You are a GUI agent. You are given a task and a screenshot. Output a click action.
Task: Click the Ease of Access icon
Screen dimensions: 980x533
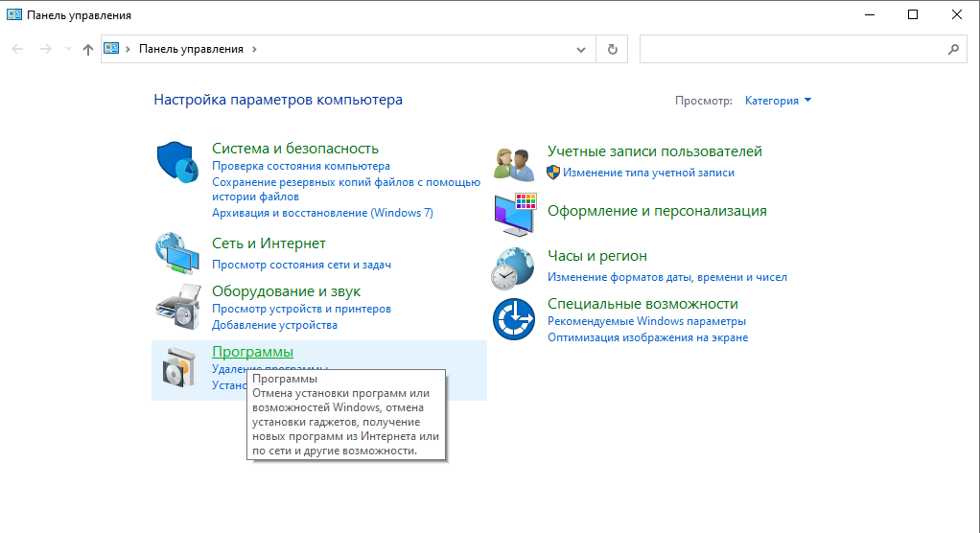pos(514,318)
